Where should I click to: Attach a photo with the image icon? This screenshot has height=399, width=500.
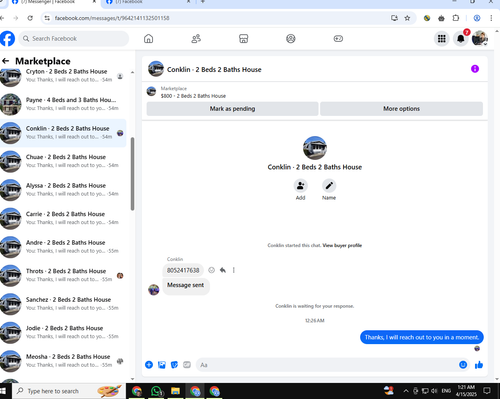(162, 365)
